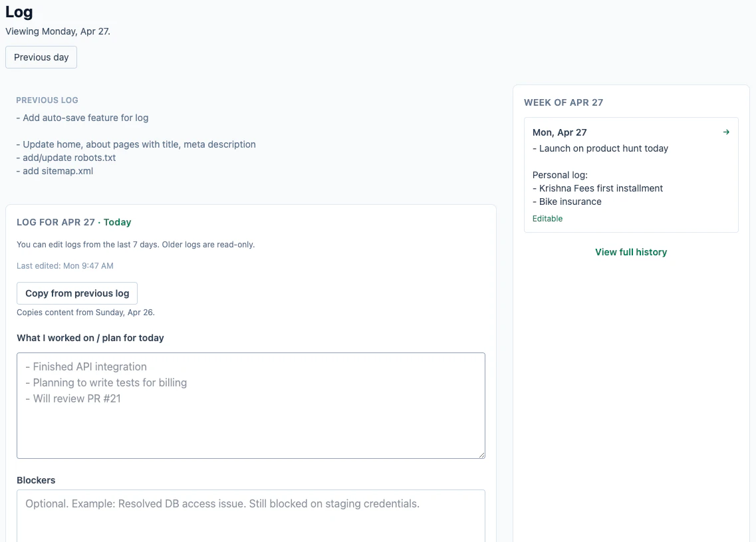This screenshot has height=542, width=756.
Task: Click 'Copies content from Sunday, Apr 26.' text
Action: (85, 313)
